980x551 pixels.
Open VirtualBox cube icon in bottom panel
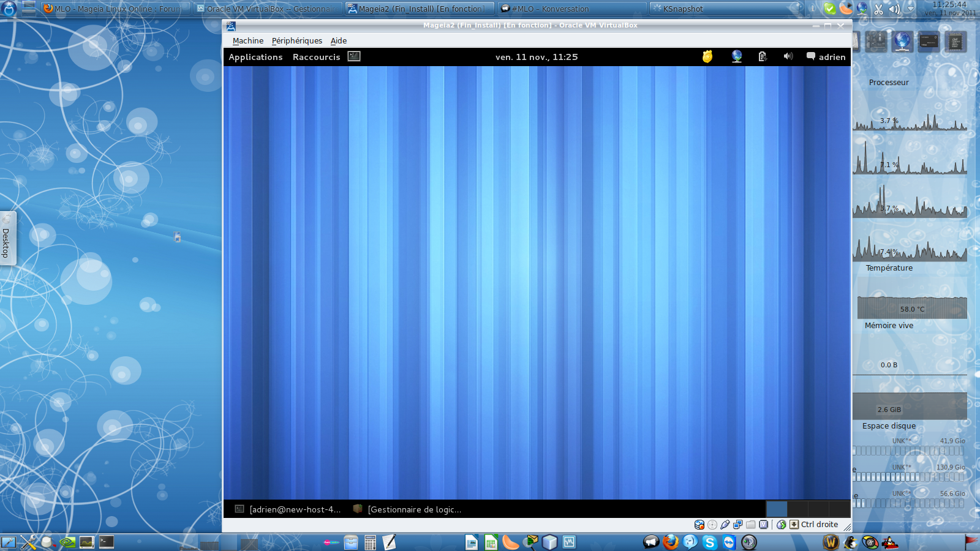click(550, 542)
